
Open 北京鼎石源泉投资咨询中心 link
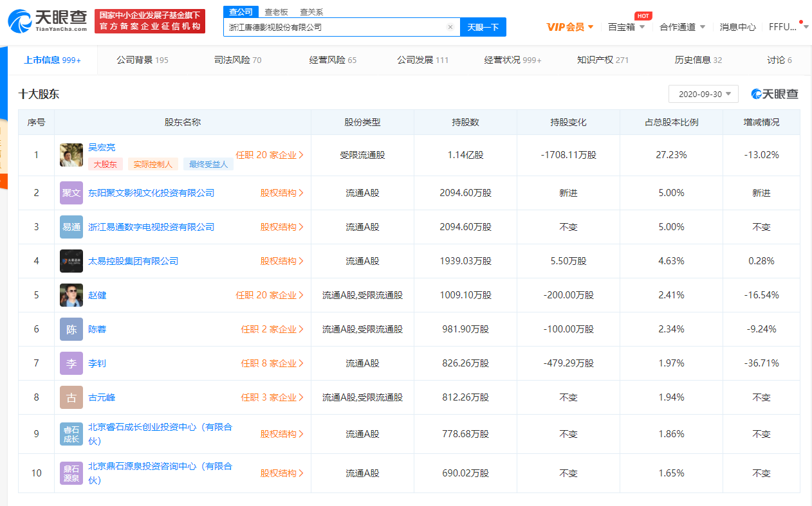(x=160, y=473)
